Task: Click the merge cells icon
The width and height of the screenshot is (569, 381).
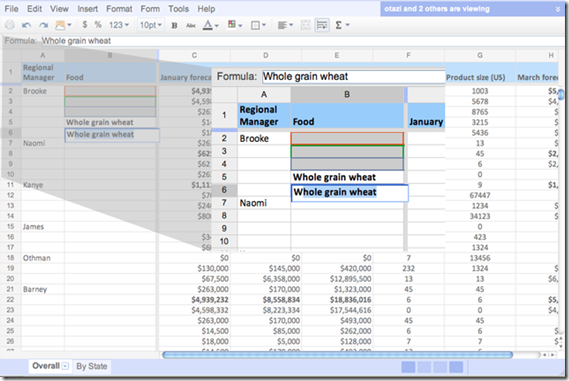Action: (306, 25)
